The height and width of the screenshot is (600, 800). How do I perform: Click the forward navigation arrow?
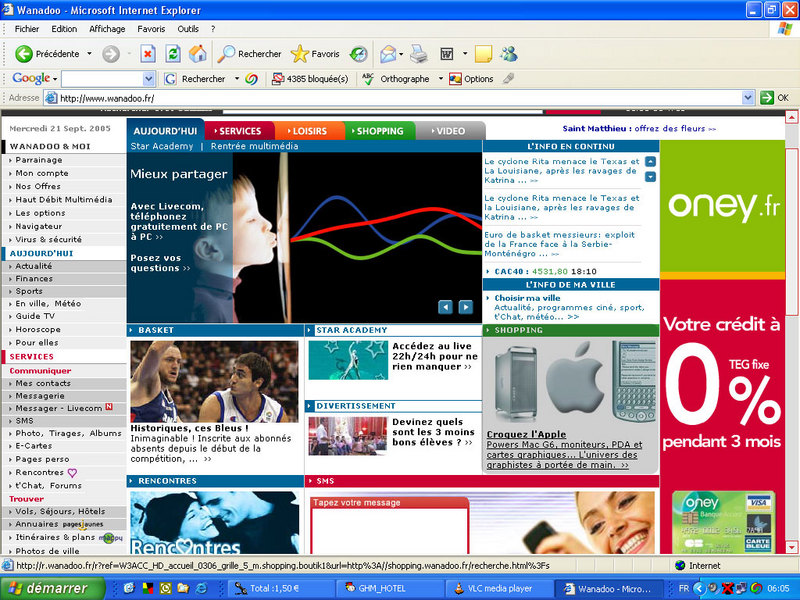click(111, 54)
